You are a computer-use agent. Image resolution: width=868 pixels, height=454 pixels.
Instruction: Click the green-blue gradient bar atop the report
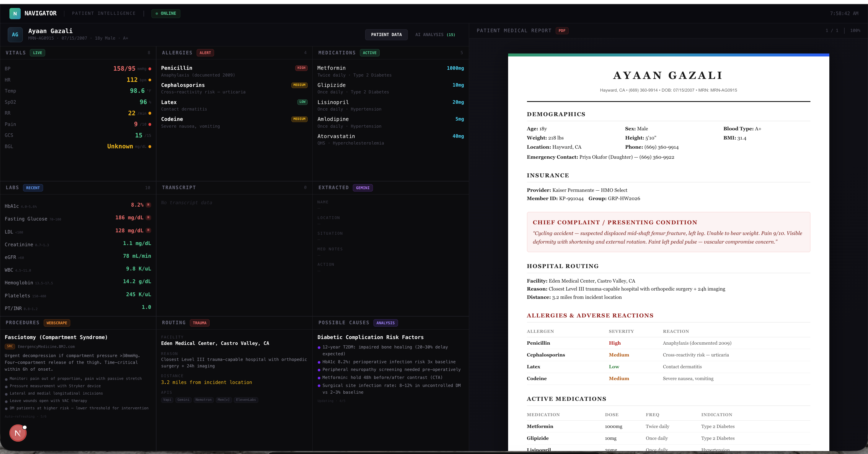[668, 55]
